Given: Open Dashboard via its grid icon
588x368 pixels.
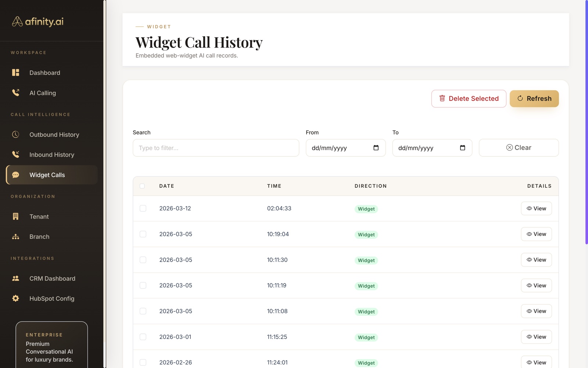Looking at the screenshot, I should [15, 72].
